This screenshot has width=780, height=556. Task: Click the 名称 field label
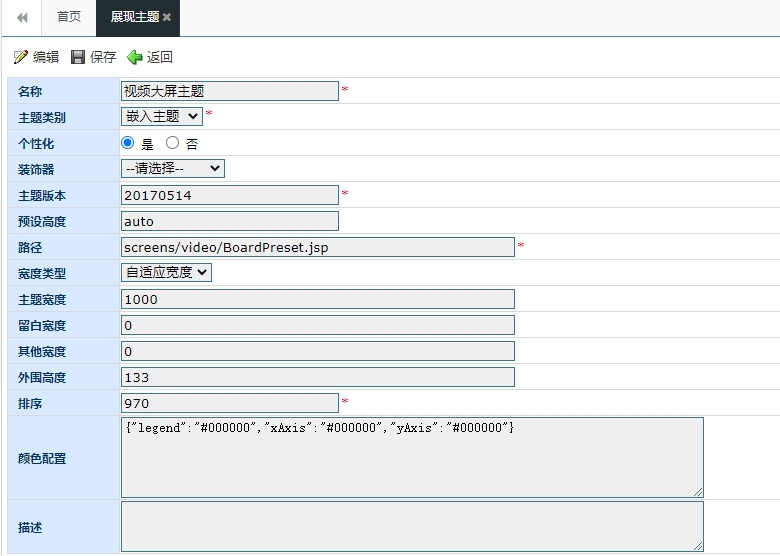tap(30, 92)
